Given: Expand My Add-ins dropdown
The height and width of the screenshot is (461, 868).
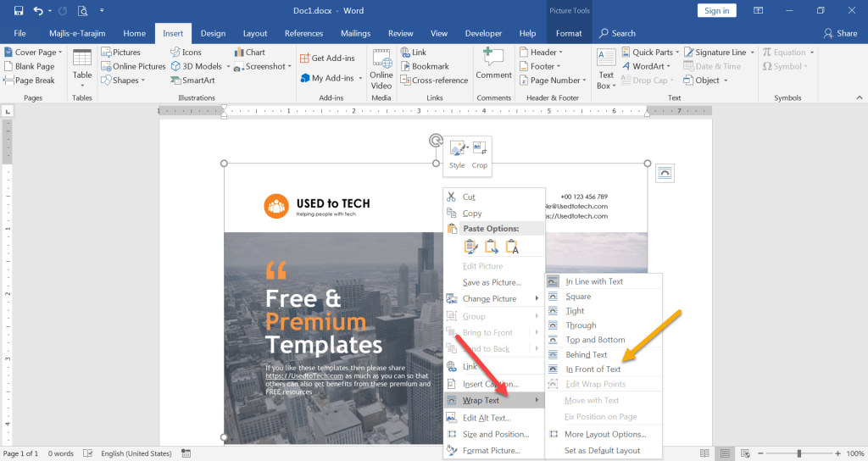Looking at the screenshot, I should pos(360,78).
